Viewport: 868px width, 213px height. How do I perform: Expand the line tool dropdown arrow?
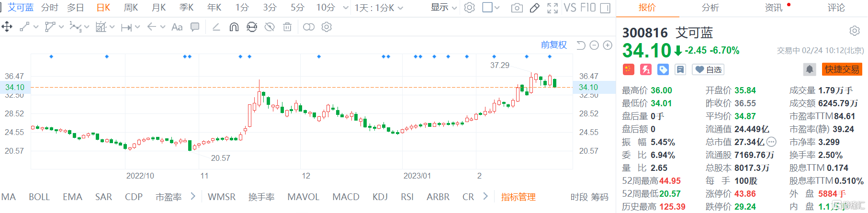(35, 27)
